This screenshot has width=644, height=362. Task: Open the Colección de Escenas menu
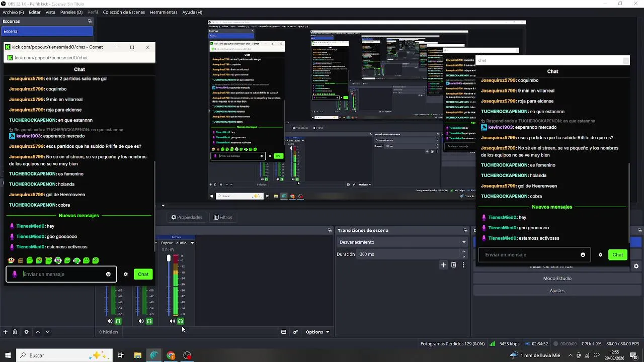click(x=124, y=12)
